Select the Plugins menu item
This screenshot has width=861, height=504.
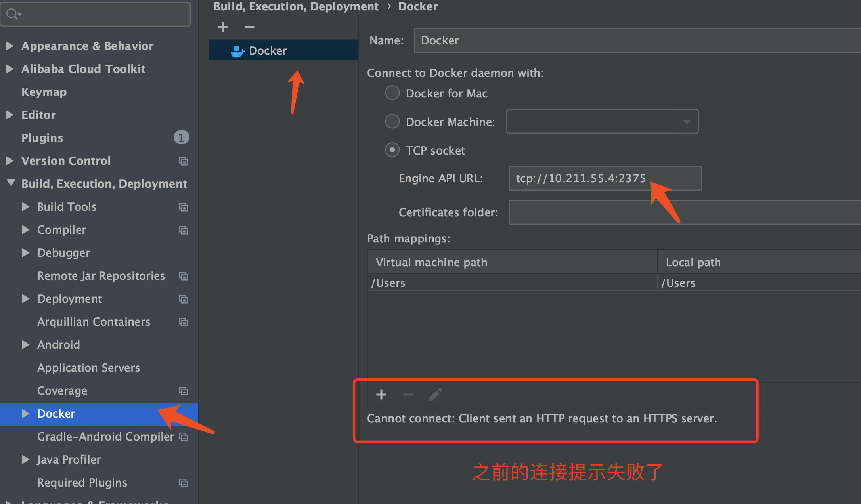pos(41,137)
